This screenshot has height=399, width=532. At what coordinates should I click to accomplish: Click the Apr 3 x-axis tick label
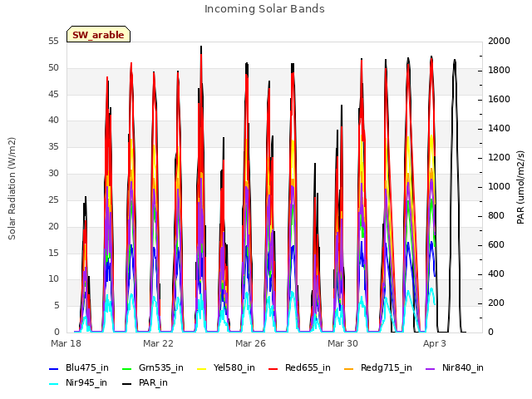[x=434, y=343]
